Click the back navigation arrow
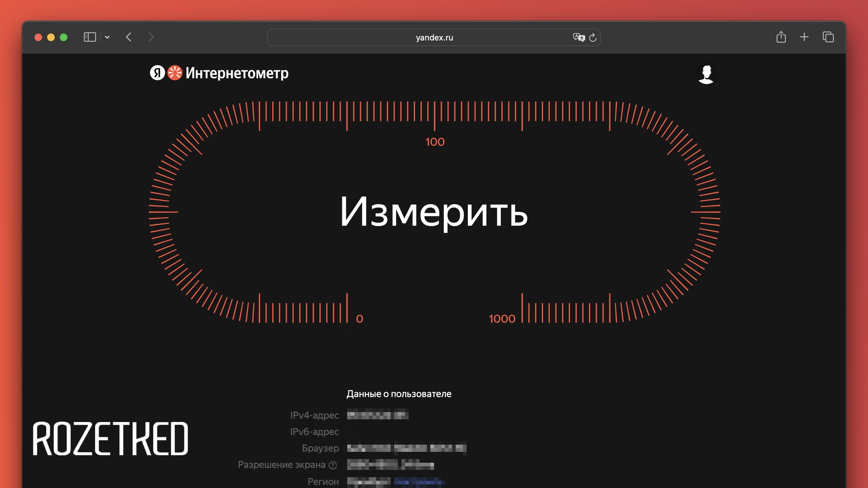 pyautogui.click(x=129, y=37)
